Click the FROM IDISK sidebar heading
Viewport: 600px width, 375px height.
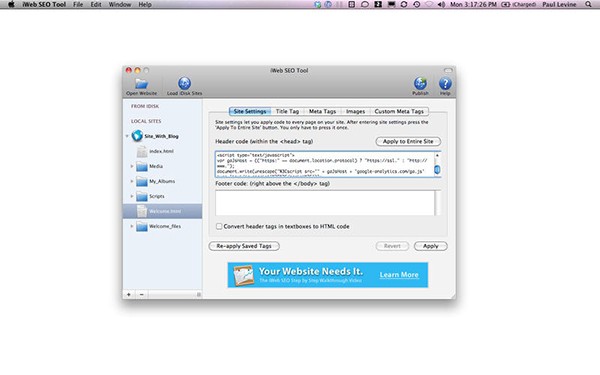[x=145, y=106]
